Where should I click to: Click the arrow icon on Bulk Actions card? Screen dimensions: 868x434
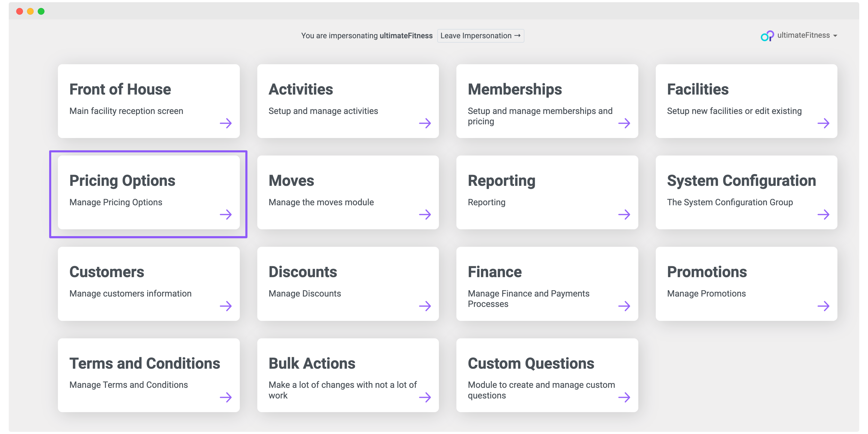tap(425, 397)
